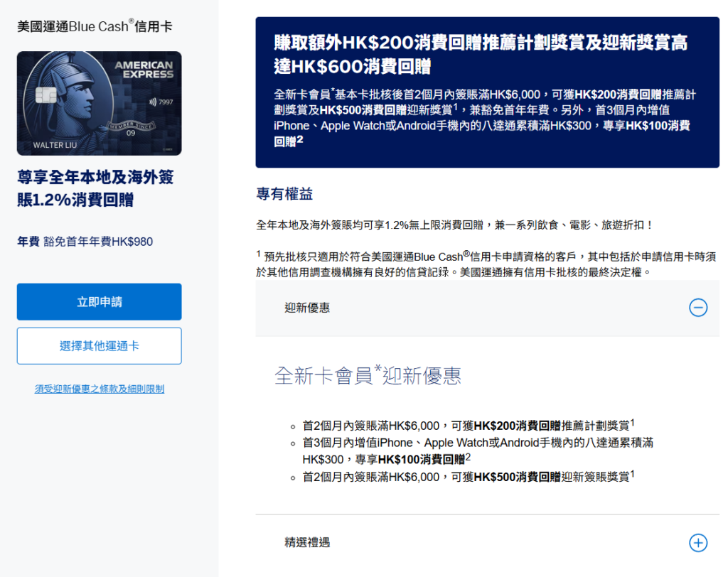Viewport: 728px width, 577px height.
Task: Click banner paragraph starting 全新卡會員
Action: point(485,117)
